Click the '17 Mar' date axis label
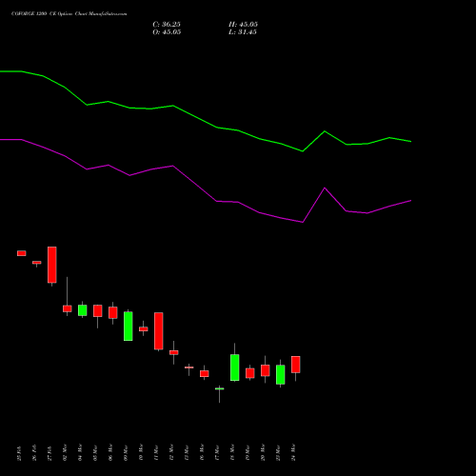 [217, 452]
